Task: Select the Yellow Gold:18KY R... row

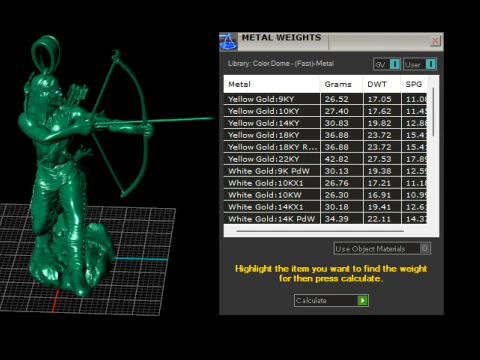Action: click(325, 147)
